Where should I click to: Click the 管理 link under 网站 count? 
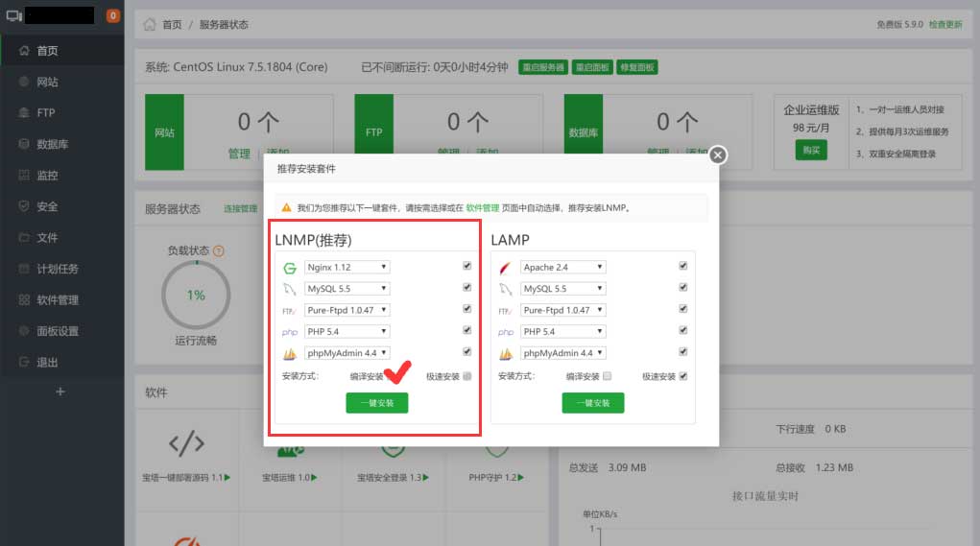pyautogui.click(x=239, y=154)
